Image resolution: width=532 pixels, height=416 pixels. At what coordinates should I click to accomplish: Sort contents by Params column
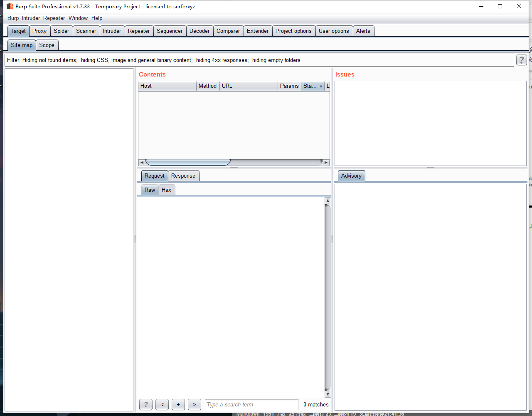289,86
